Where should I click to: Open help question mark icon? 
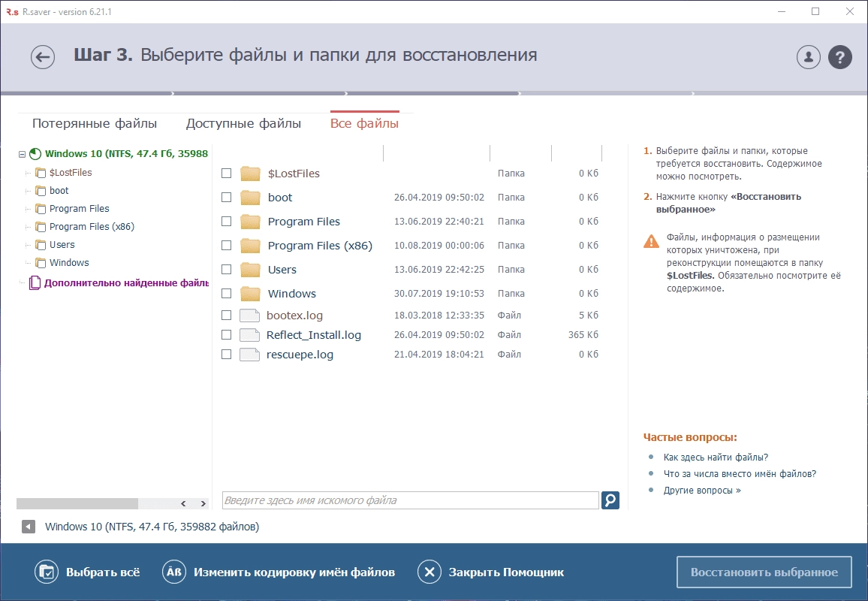click(839, 56)
